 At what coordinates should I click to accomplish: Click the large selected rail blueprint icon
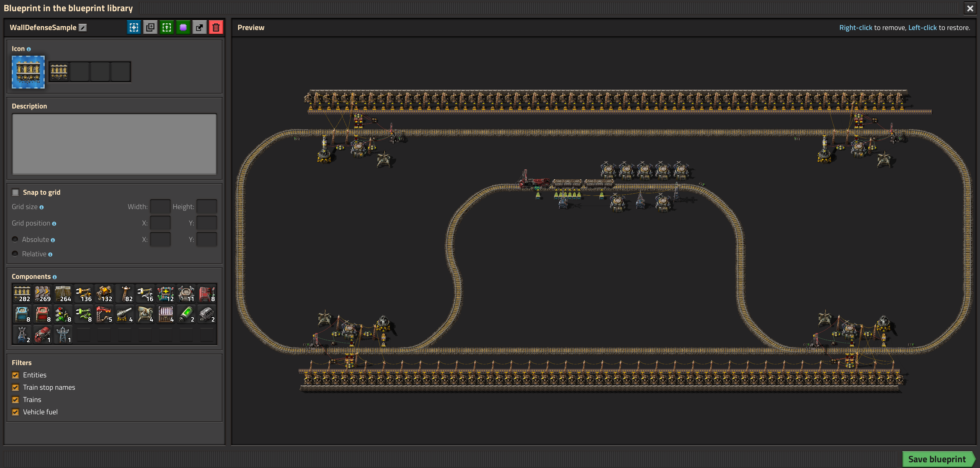click(x=28, y=72)
